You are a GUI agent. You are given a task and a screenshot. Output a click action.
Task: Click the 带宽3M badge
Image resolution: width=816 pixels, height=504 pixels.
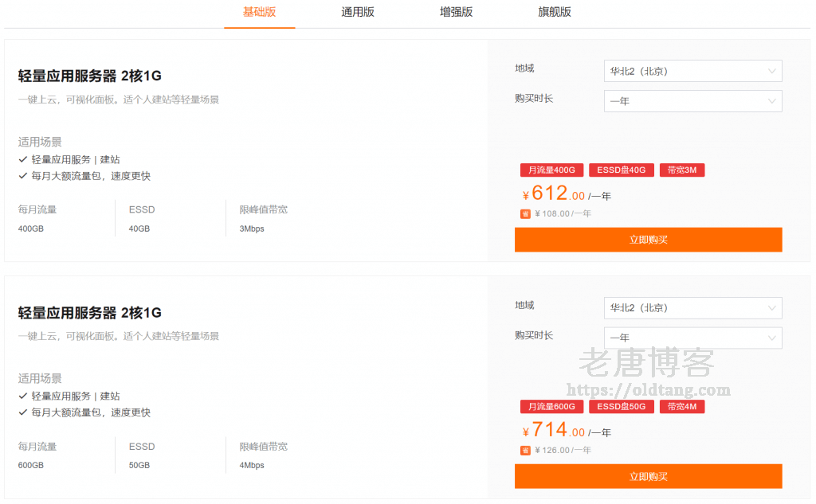click(x=681, y=170)
